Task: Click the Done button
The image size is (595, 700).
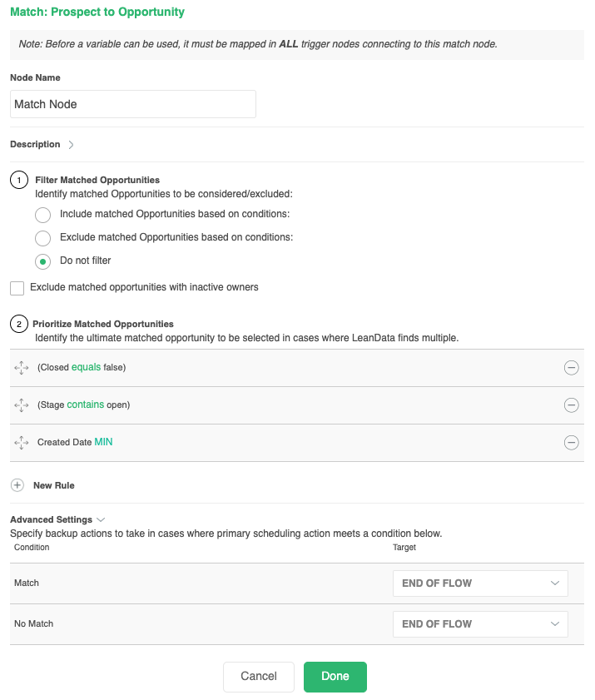Action: point(335,677)
